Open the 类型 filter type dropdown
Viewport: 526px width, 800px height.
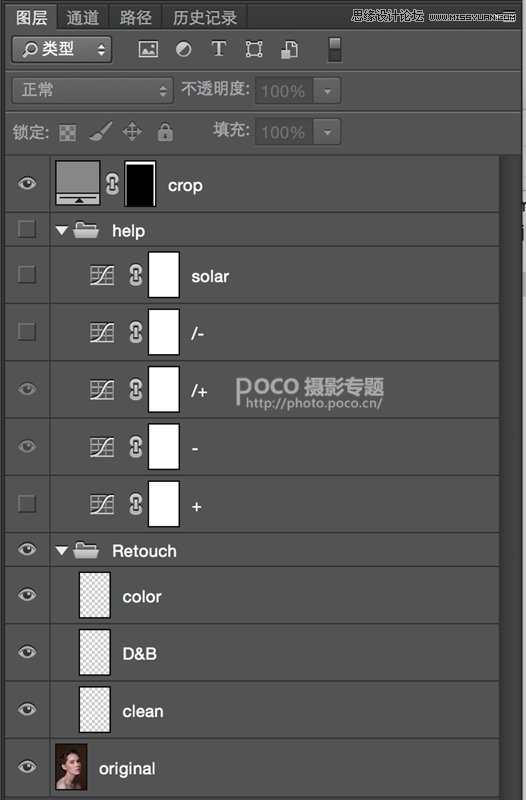click(x=62, y=49)
